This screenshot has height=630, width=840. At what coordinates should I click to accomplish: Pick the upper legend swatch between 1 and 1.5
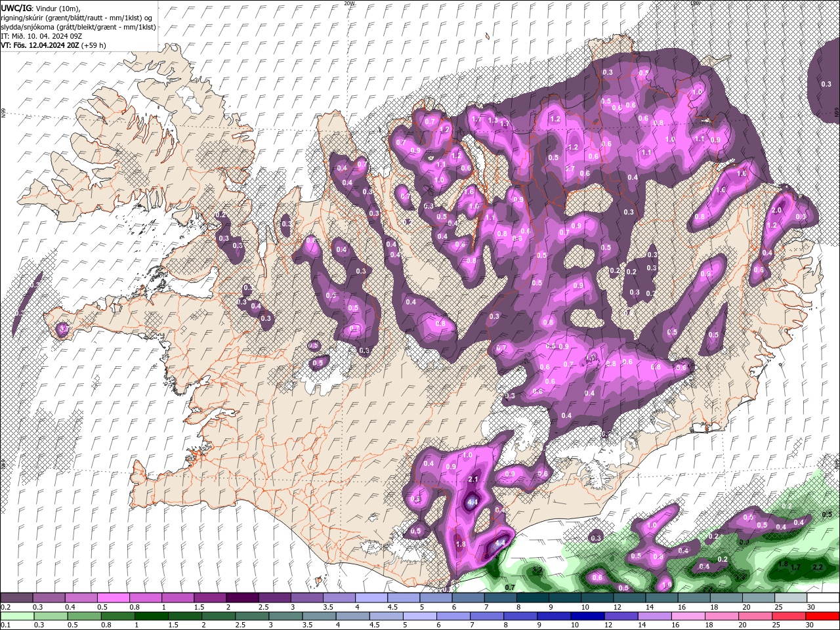click(177, 598)
